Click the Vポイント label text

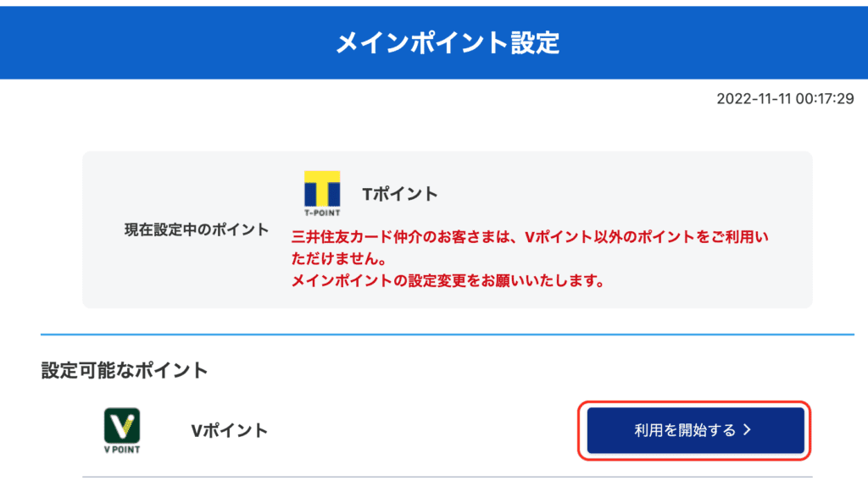click(x=229, y=431)
